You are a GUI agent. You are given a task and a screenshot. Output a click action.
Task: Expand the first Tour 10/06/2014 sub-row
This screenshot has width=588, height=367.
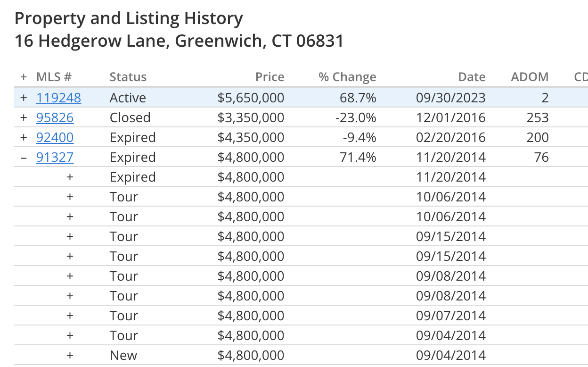point(70,197)
